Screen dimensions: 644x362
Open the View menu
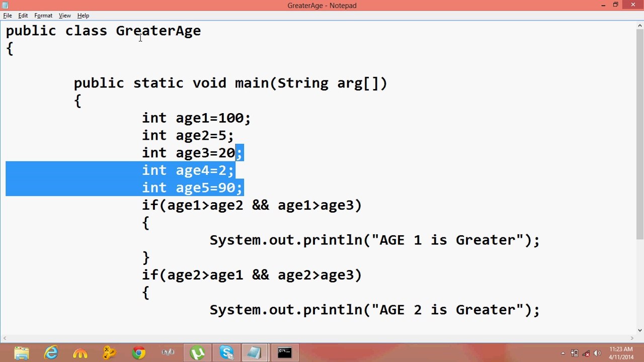[x=64, y=16]
